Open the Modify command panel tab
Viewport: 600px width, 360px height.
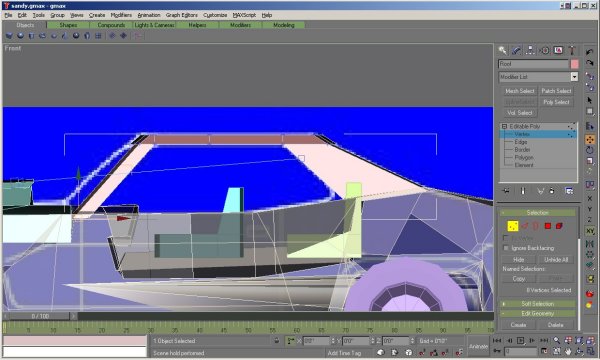[x=516, y=50]
